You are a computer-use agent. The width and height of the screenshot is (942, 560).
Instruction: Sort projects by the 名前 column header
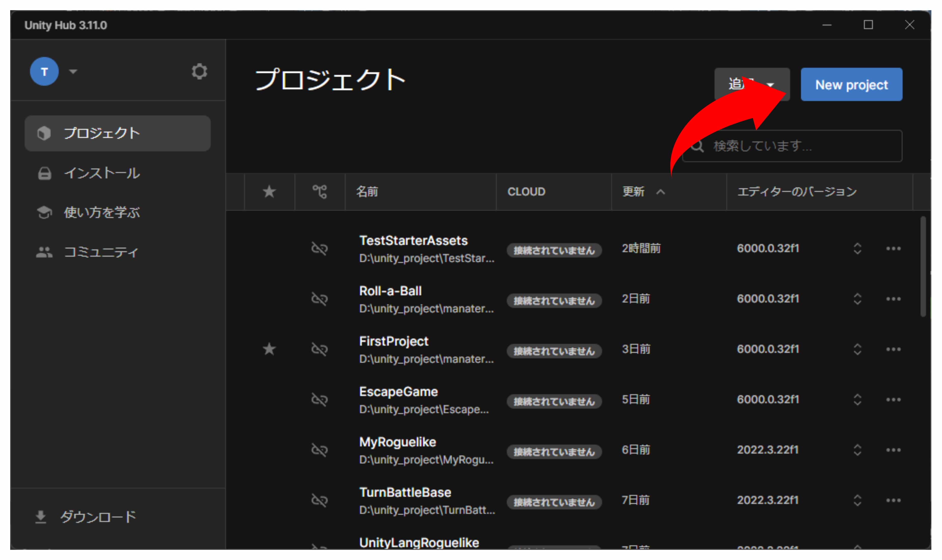(x=367, y=192)
